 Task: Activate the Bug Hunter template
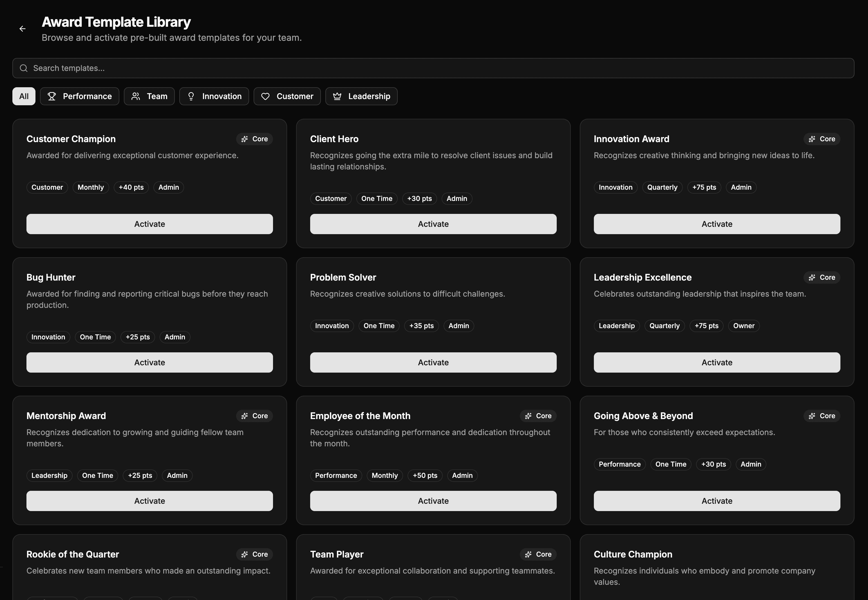pyautogui.click(x=150, y=362)
